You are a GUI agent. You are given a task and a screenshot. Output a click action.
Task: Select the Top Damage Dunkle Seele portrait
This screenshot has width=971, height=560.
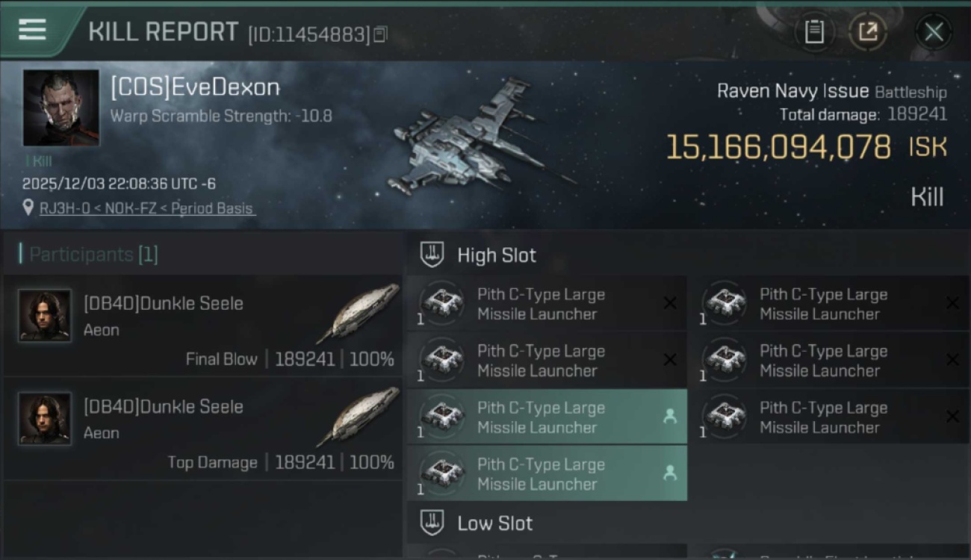click(x=45, y=419)
